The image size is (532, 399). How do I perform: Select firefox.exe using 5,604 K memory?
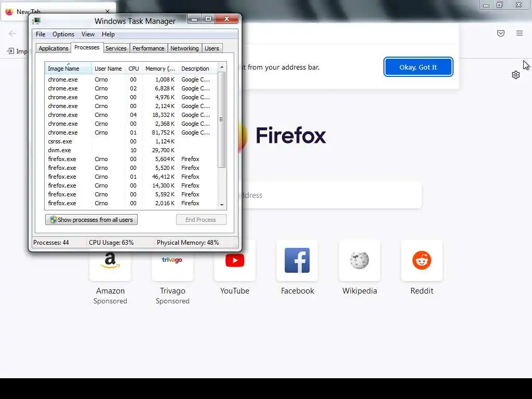click(131, 159)
